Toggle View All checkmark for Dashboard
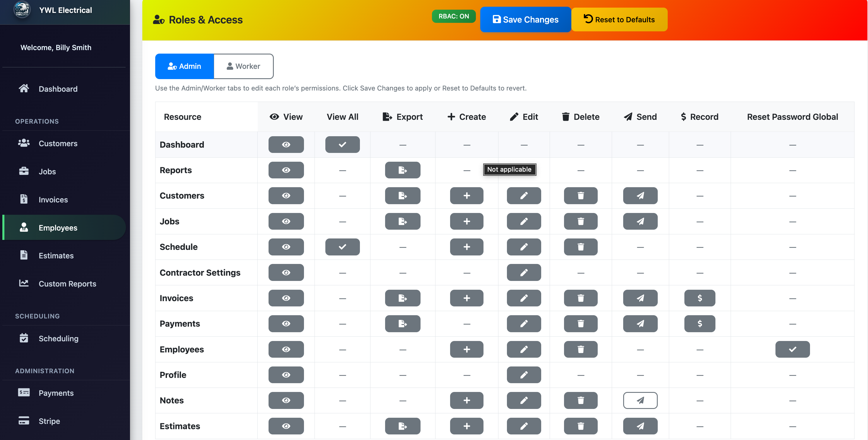 pos(342,144)
